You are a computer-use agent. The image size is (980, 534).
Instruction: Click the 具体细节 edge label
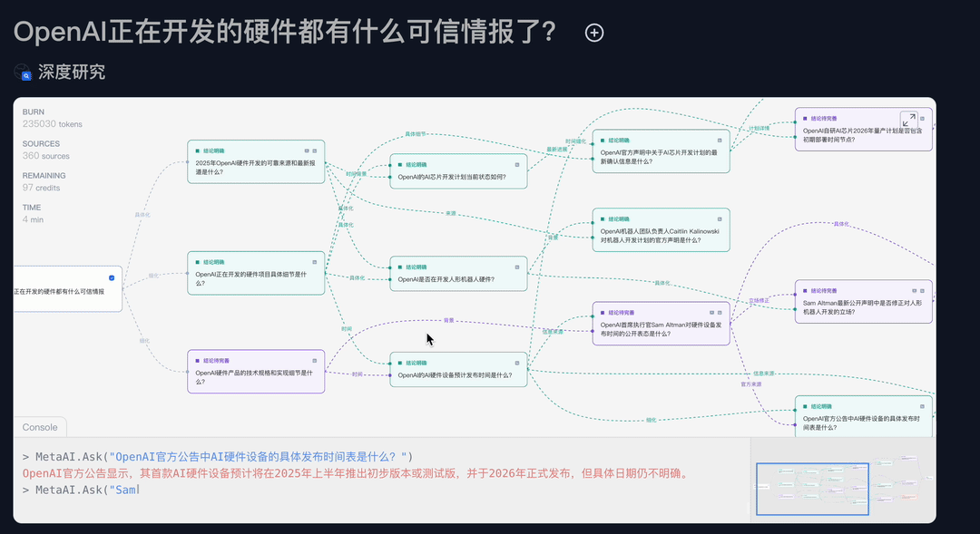(x=415, y=133)
